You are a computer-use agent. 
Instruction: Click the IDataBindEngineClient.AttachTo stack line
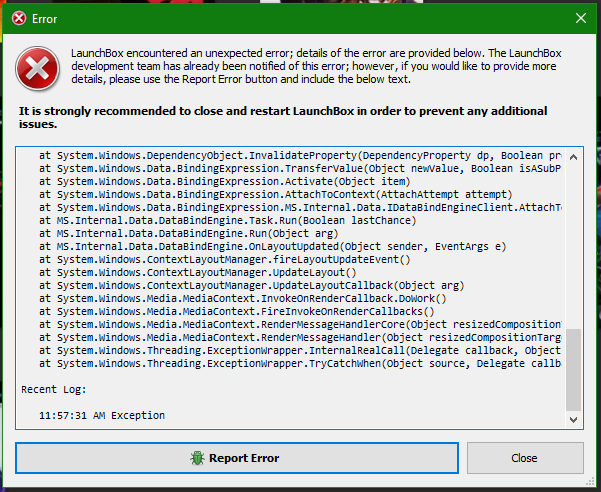(x=300, y=208)
